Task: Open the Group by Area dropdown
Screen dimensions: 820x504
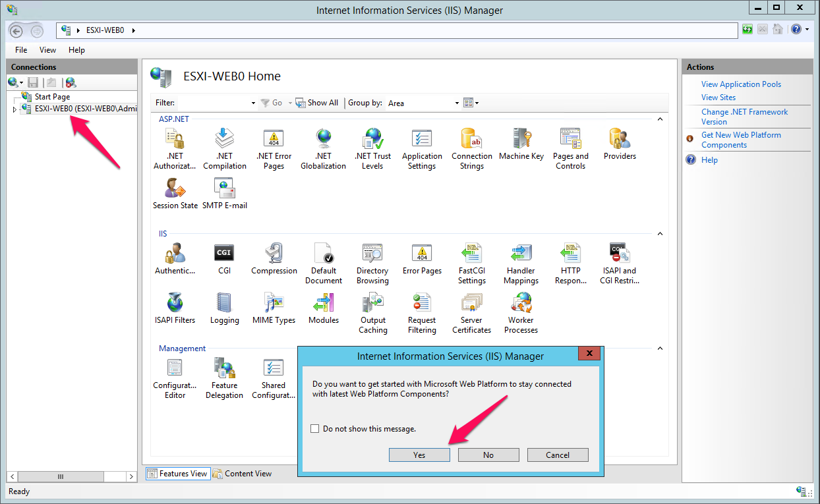Action: 457,103
